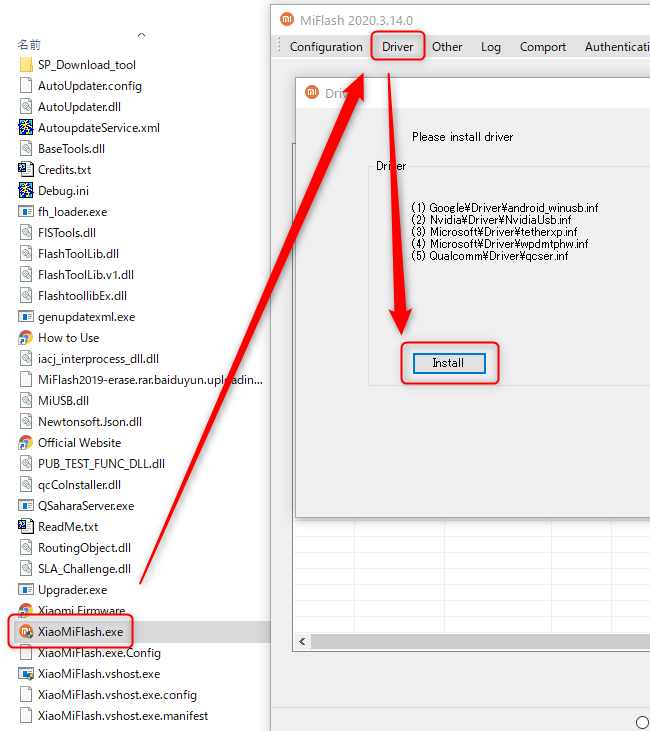This screenshot has height=731, width=650.
Task: Select MiFlash2019-erase.rar.baiduyun file name
Action: coord(150,379)
